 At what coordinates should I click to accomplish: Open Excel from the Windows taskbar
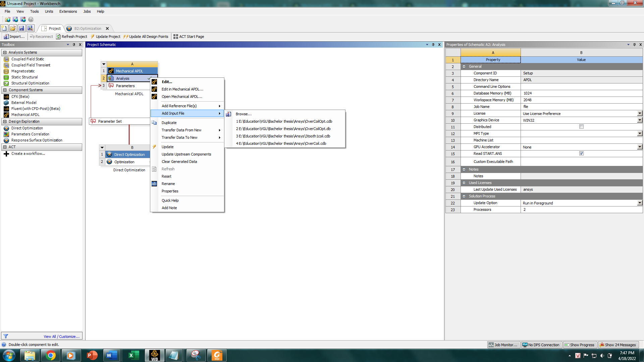[134, 355]
